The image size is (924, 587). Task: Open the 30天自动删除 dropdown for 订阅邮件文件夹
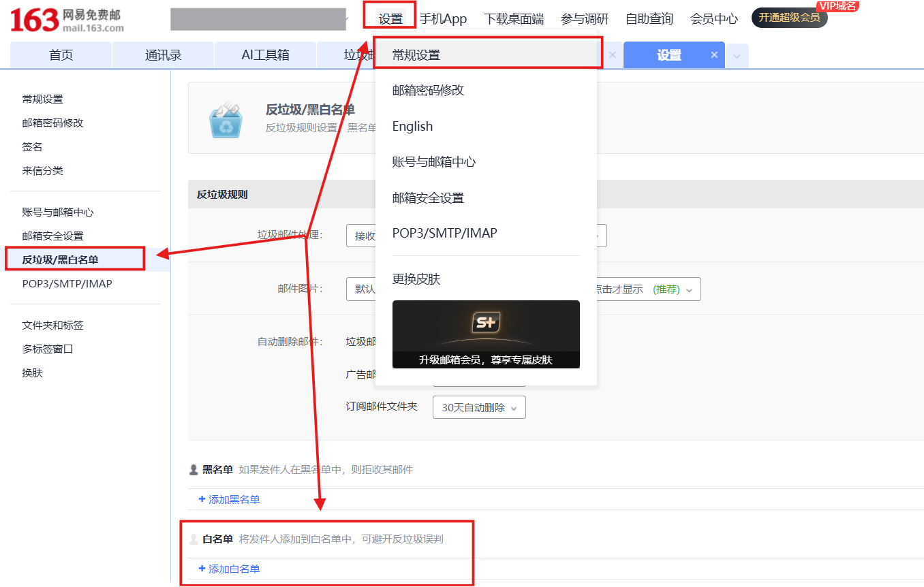click(x=479, y=407)
